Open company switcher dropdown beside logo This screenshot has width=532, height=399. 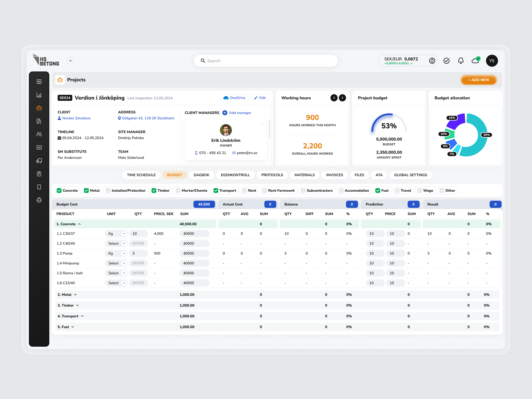[71, 61]
